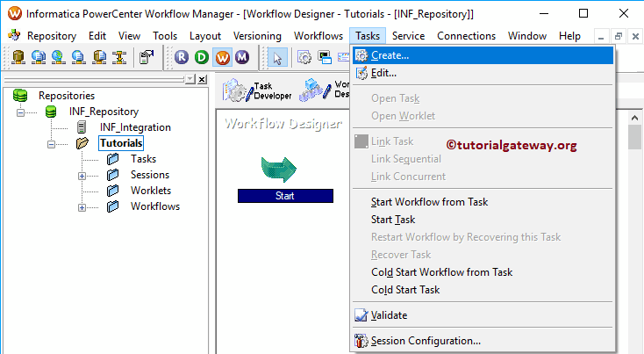Click the command window toolbar icon
The height and width of the screenshot is (354, 644).
tap(325, 57)
